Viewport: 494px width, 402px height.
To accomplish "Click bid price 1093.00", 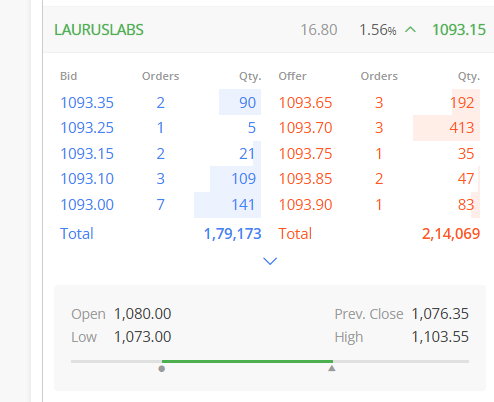I will click(87, 205).
